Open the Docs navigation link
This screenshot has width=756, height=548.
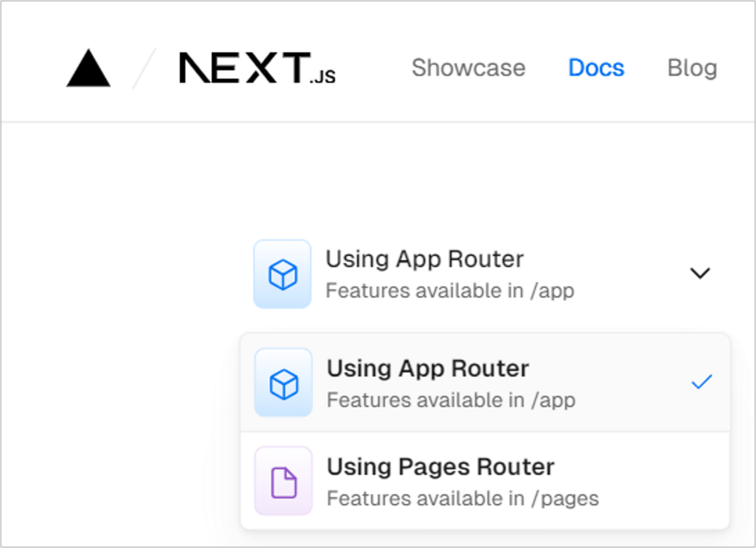[596, 68]
